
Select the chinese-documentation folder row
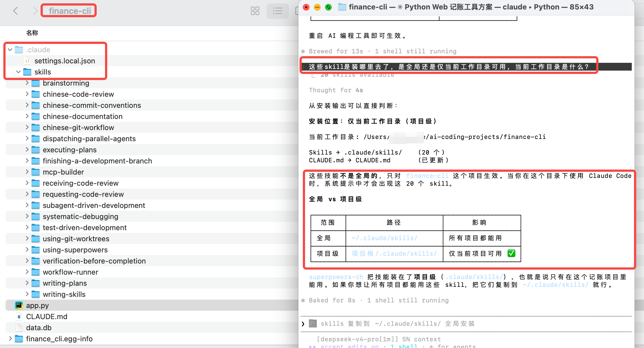click(151, 116)
